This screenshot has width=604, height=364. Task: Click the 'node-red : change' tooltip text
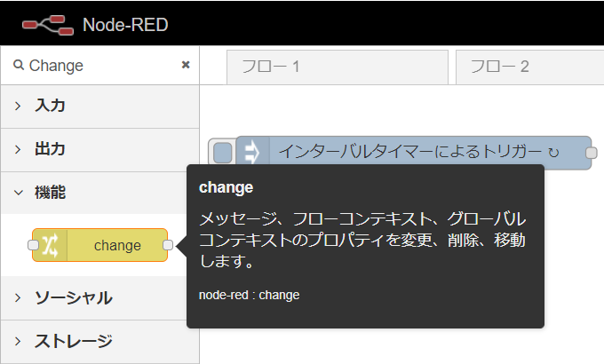250,295
